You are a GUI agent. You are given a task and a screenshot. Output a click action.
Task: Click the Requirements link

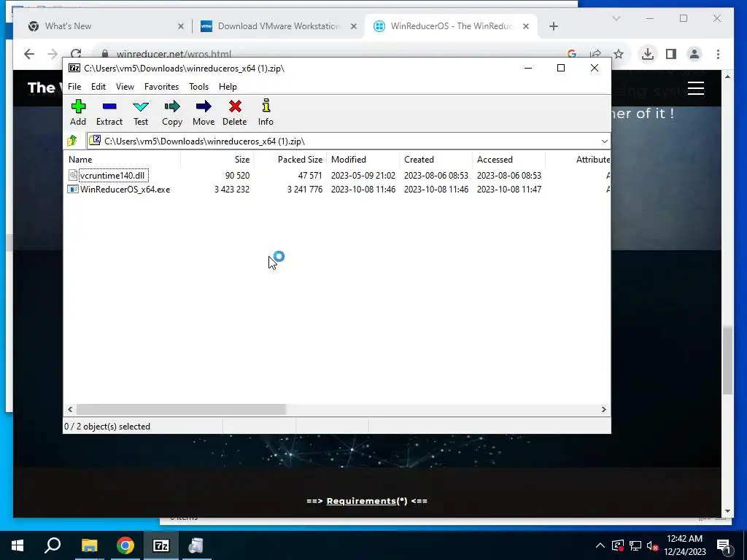(361, 501)
